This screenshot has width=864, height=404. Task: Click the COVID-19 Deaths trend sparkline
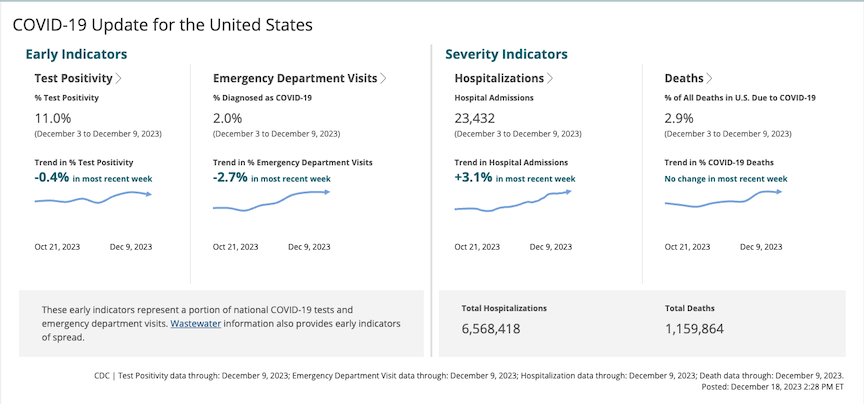click(x=722, y=198)
